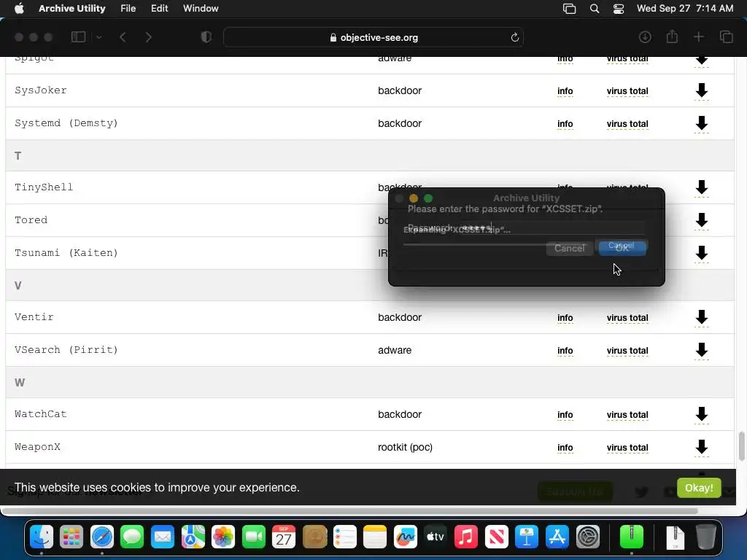Click the Safari address bar
This screenshot has height=560, width=747.
(x=373, y=37)
